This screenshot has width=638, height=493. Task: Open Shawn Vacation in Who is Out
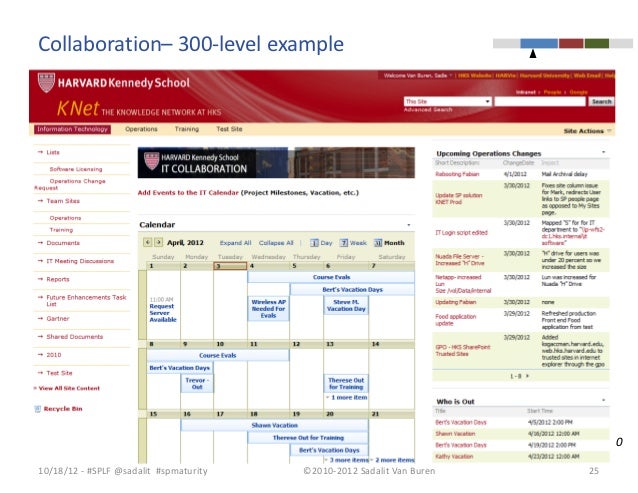coord(455,434)
